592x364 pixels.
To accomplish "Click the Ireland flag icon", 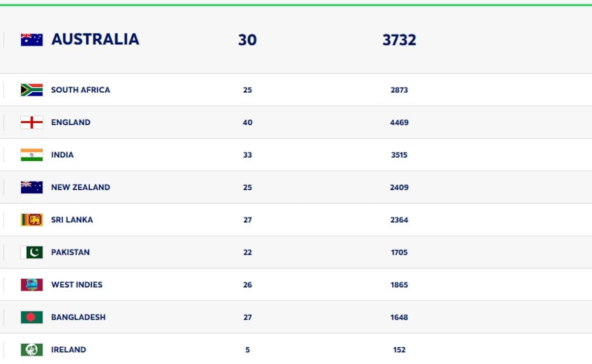I will [32, 350].
